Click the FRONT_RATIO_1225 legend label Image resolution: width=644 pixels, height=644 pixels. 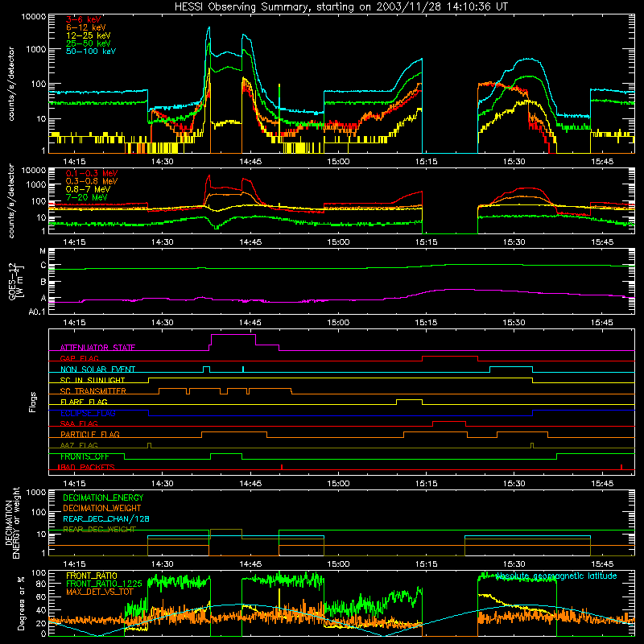click(x=104, y=584)
